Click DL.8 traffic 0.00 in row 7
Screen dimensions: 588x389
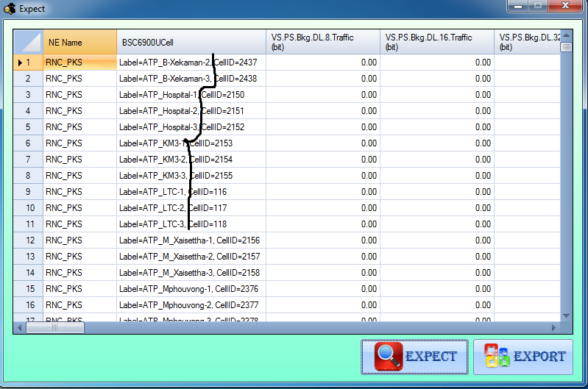point(323,160)
